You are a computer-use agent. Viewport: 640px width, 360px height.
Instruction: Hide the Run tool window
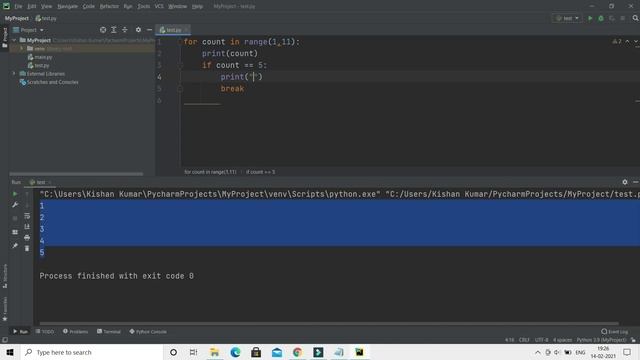tap(636, 182)
